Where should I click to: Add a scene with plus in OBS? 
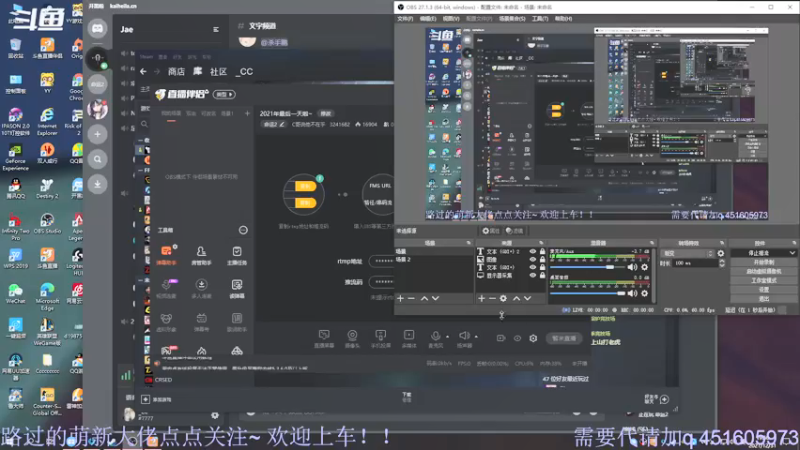point(401,298)
